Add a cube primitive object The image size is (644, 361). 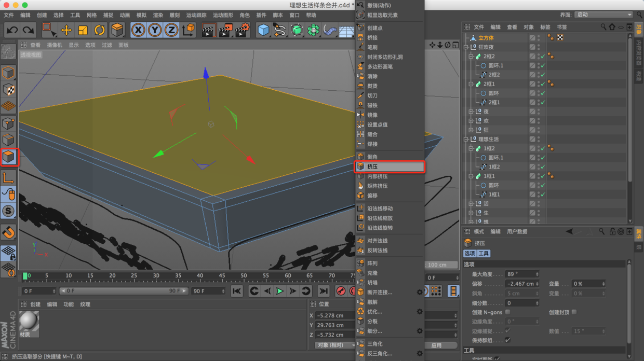tap(264, 30)
